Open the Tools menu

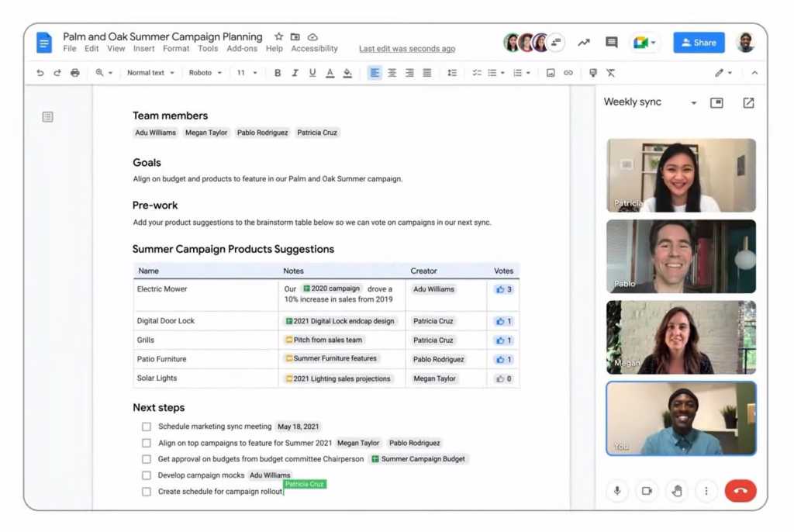208,49
